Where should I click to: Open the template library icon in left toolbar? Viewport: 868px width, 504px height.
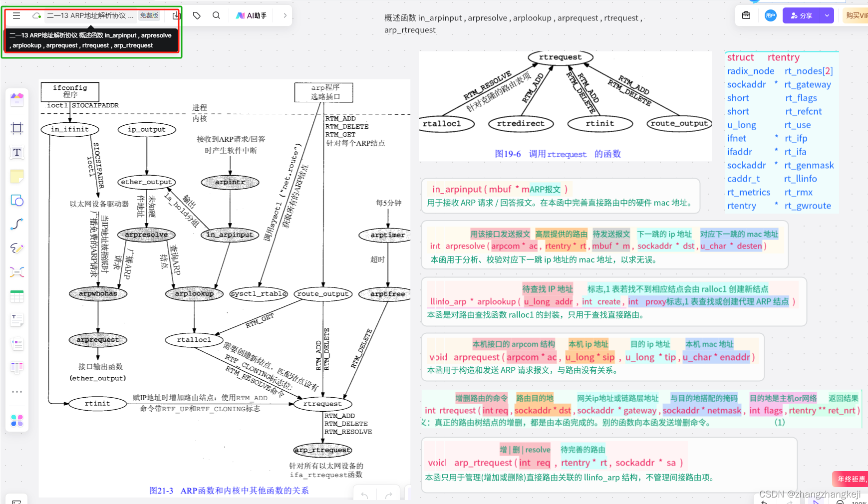tap(17, 100)
